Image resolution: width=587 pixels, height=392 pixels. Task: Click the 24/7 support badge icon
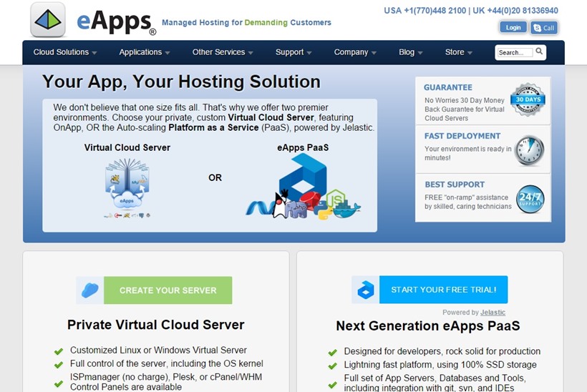[530, 199]
